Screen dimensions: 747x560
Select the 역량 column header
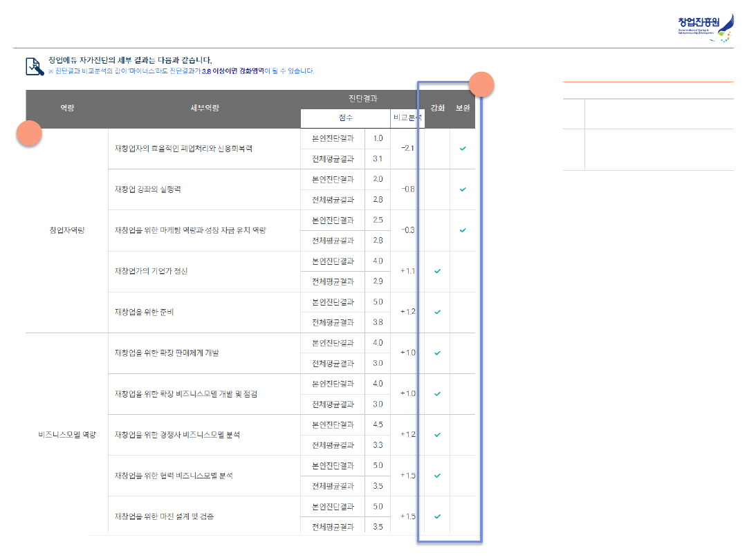click(x=67, y=108)
